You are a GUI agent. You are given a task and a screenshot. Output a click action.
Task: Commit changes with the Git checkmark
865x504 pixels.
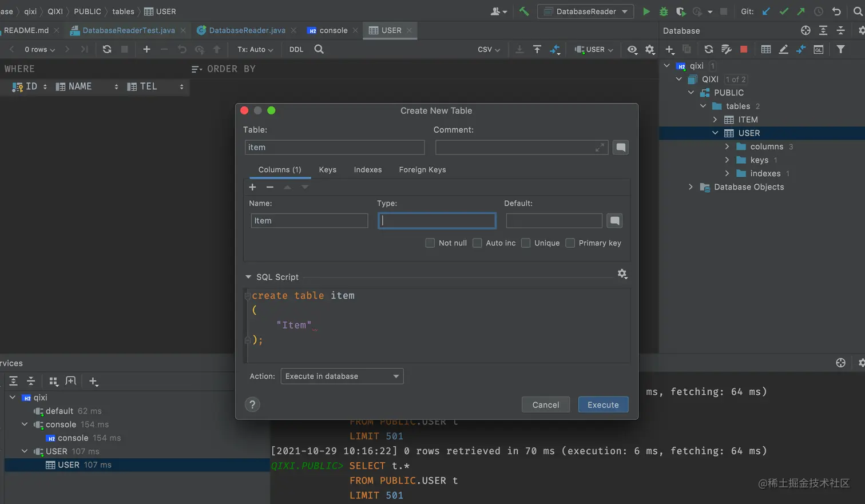784,11
